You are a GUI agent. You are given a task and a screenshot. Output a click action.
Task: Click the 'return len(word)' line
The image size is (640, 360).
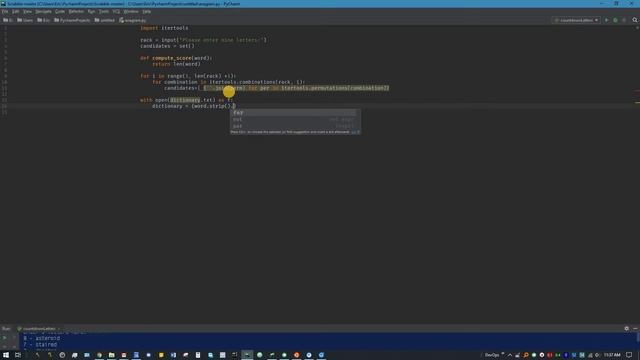point(176,64)
